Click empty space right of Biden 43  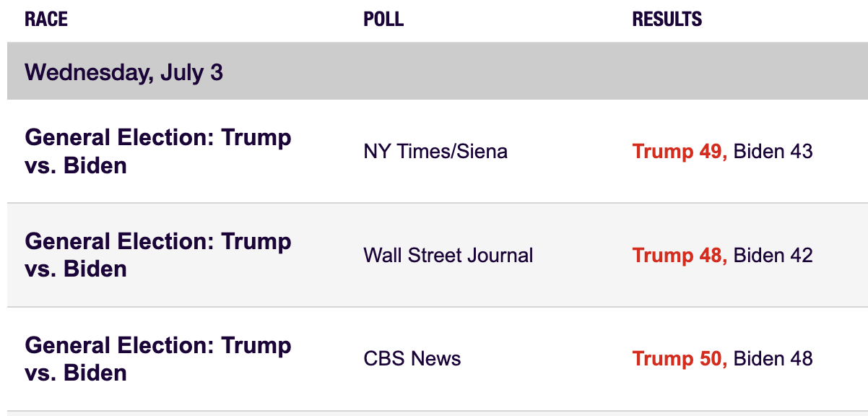[841, 152]
